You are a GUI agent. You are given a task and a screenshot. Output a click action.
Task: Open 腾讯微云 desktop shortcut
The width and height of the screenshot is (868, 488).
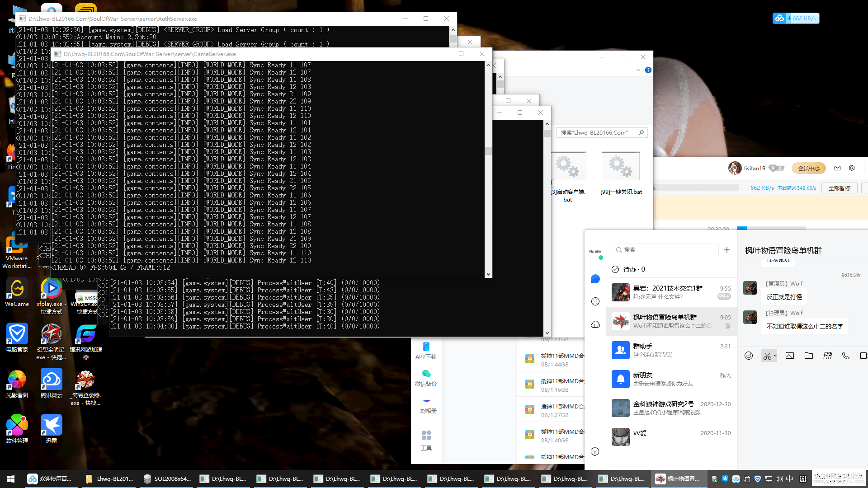tap(51, 383)
